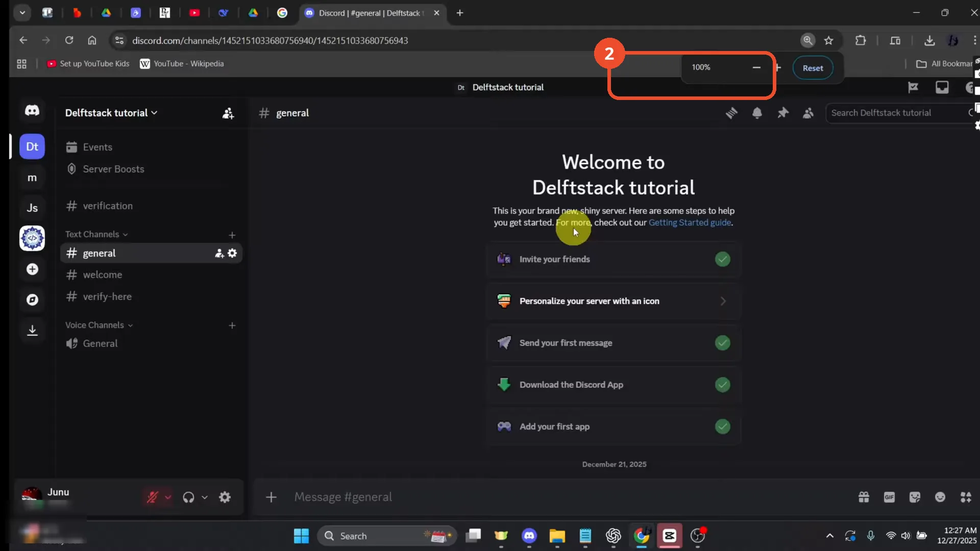The height and width of the screenshot is (551, 980).
Task: Toggle microphone mute button
Action: tap(152, 497)
